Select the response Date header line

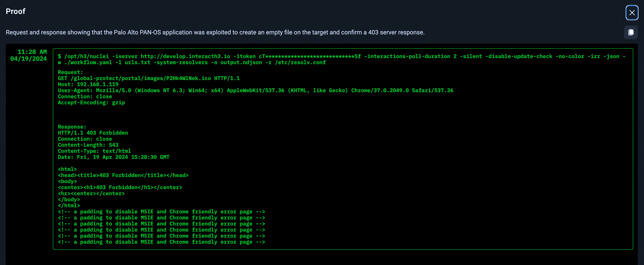pyautogui.click(x=113, y=157)
